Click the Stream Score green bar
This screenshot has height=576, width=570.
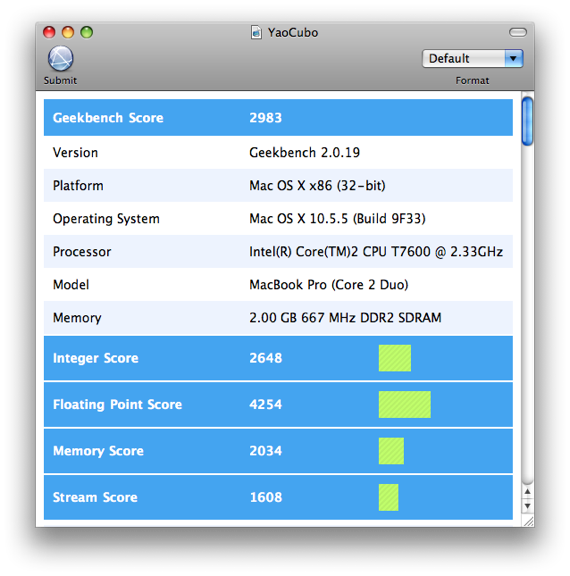388,497
